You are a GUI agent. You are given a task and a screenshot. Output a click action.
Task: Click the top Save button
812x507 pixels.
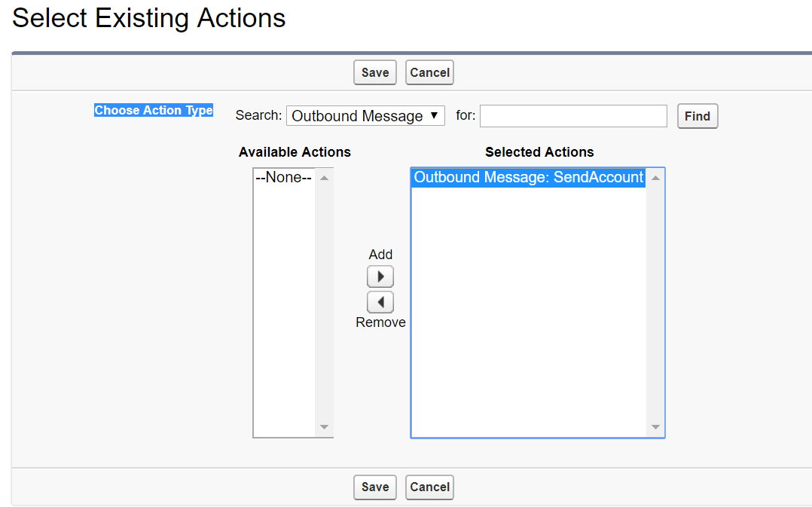374,72
